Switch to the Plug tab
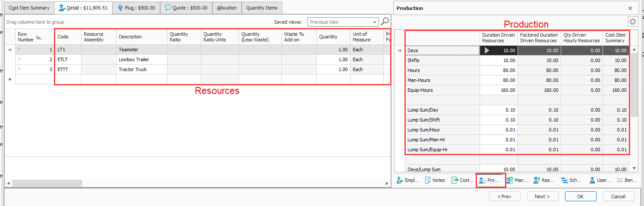 [x=136, y=8]
